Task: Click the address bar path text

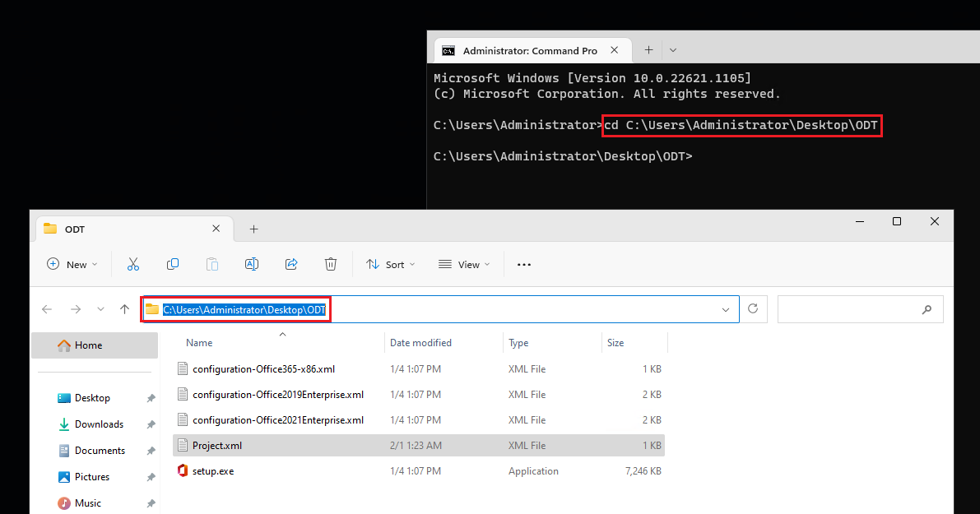Action: point(244,310)
